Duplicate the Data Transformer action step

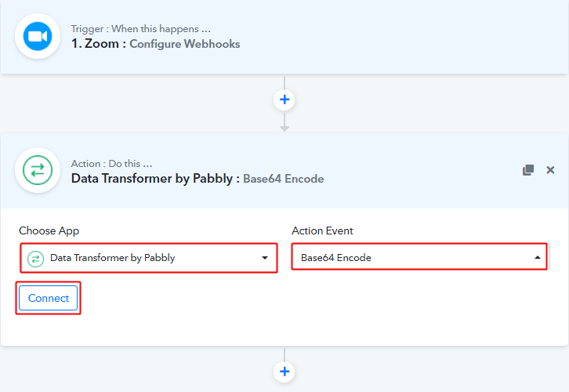tap(528, 170)
